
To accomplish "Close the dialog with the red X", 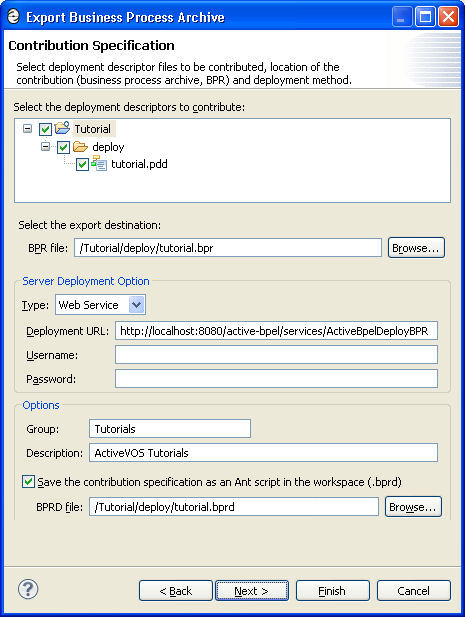I will coord(448,17).
